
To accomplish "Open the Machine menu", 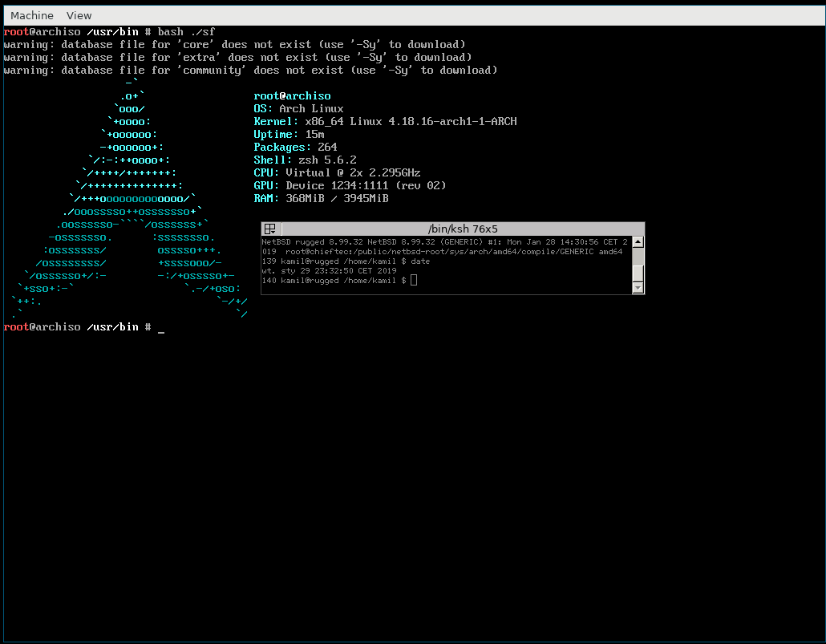I will 31,16.
